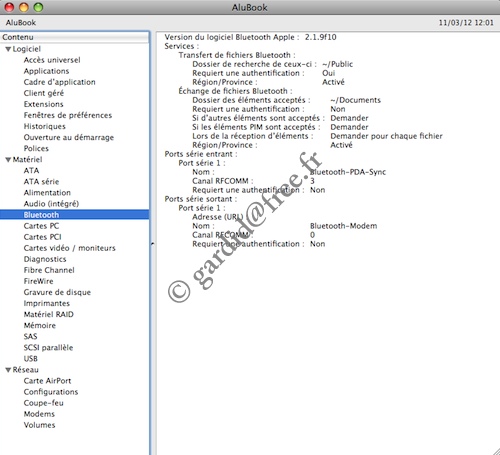Select Volumes under Réseau
The image size is (500, 455).
click(39, 425)
